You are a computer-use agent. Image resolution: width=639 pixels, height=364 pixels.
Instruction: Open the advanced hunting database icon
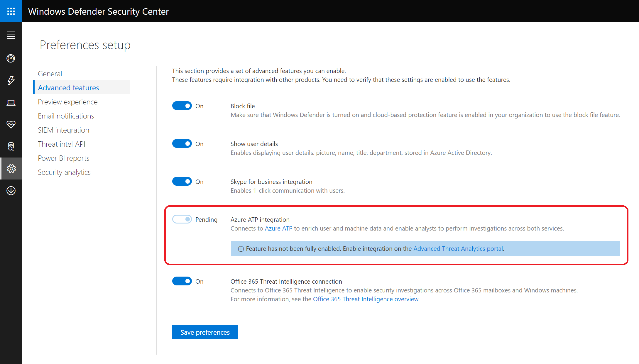click(11, 146)
